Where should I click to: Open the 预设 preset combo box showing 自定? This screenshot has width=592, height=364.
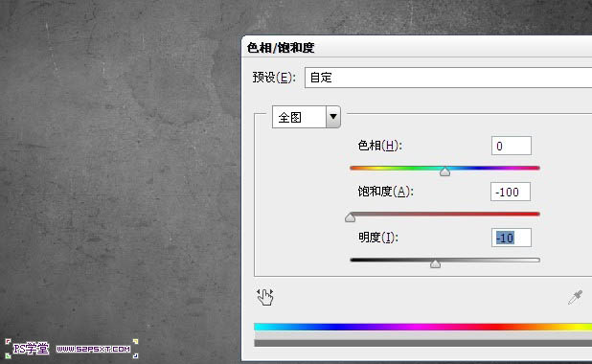point(448,78)
